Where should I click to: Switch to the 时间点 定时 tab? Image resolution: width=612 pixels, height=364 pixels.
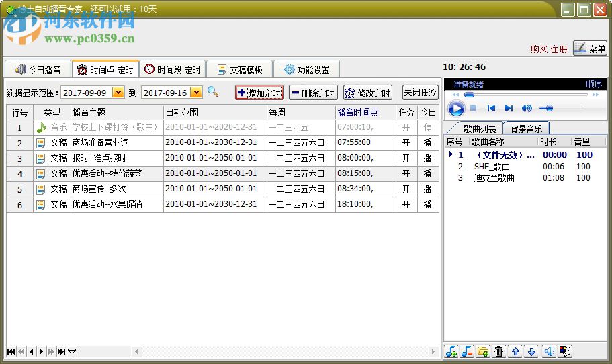tap(105, 69)
